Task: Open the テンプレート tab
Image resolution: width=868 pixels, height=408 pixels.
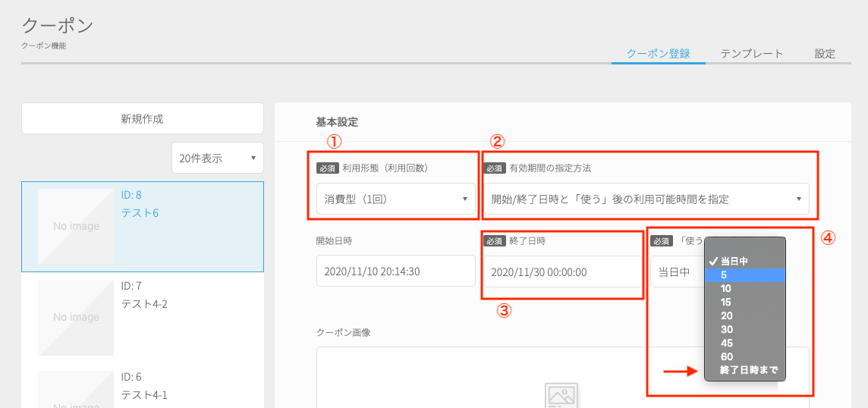Action: (752, 54)
